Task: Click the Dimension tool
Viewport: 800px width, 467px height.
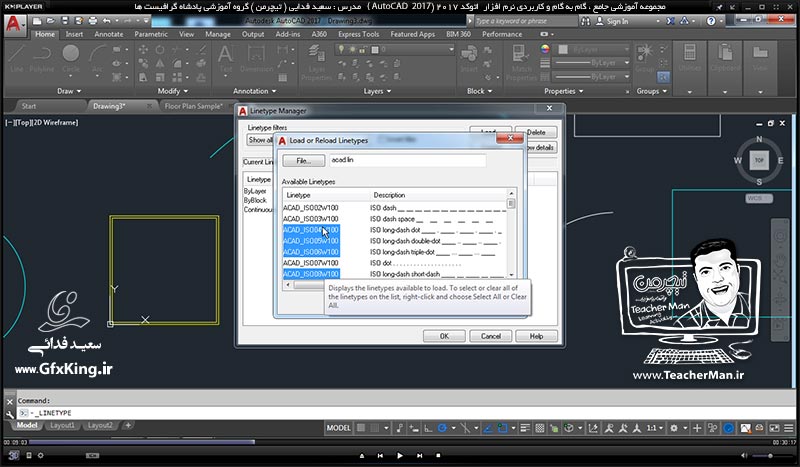Action: tap(256, 59)
